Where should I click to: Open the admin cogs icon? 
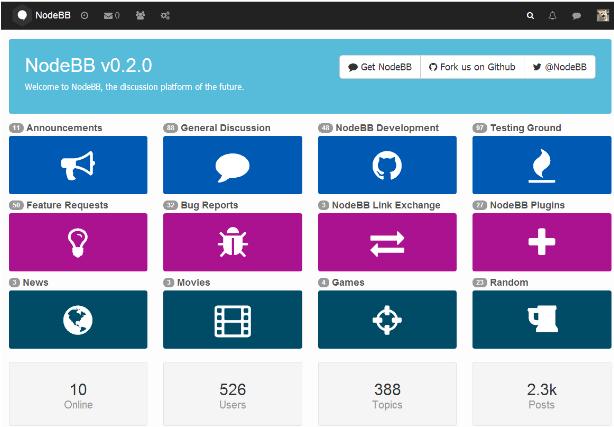tap(165, 16)
